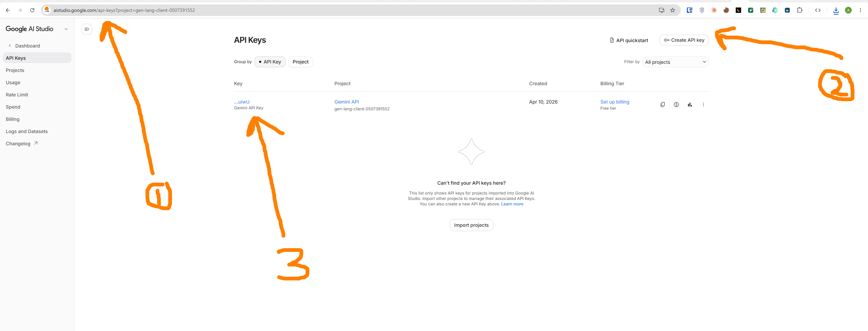The height and width of the screenshot is (331, 868).
Task: Open the code brackets devtools icon
Action: (818, 10)
